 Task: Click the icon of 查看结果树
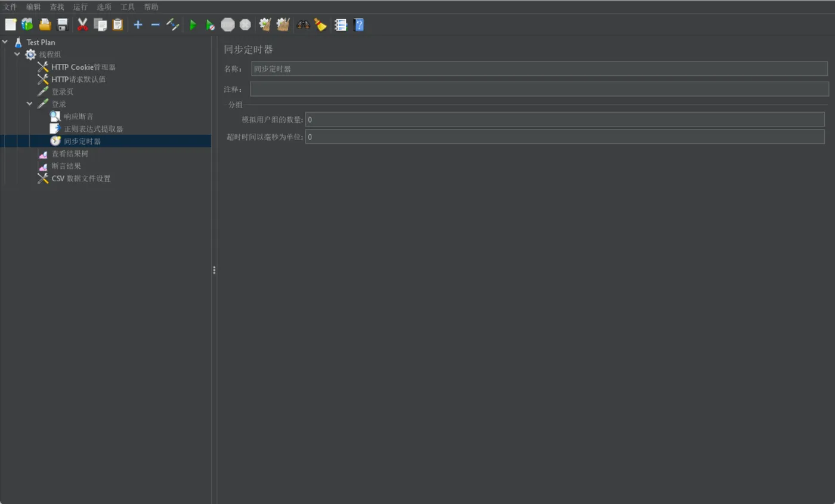[x=43, y=154]
